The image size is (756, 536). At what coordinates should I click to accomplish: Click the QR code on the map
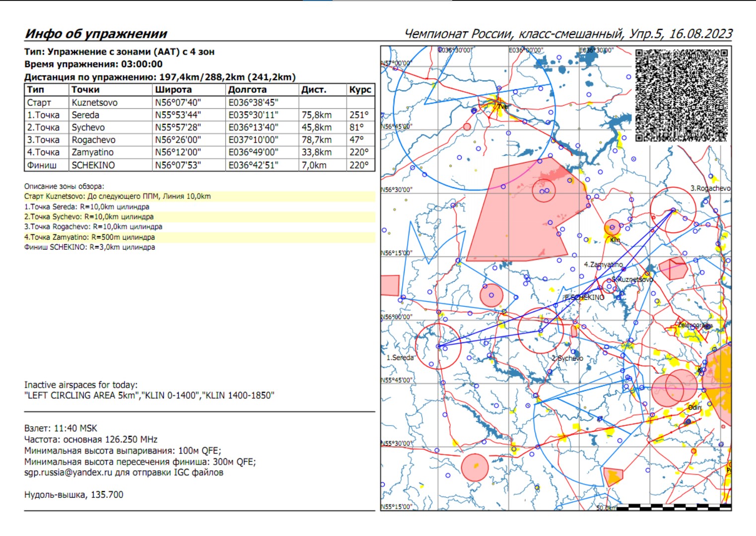click(681, 95)
